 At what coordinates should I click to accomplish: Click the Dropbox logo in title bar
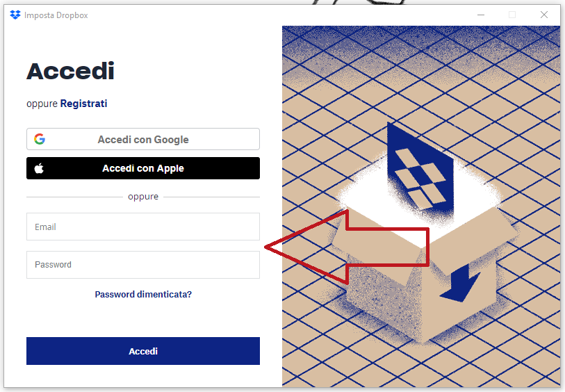point(15,15)
